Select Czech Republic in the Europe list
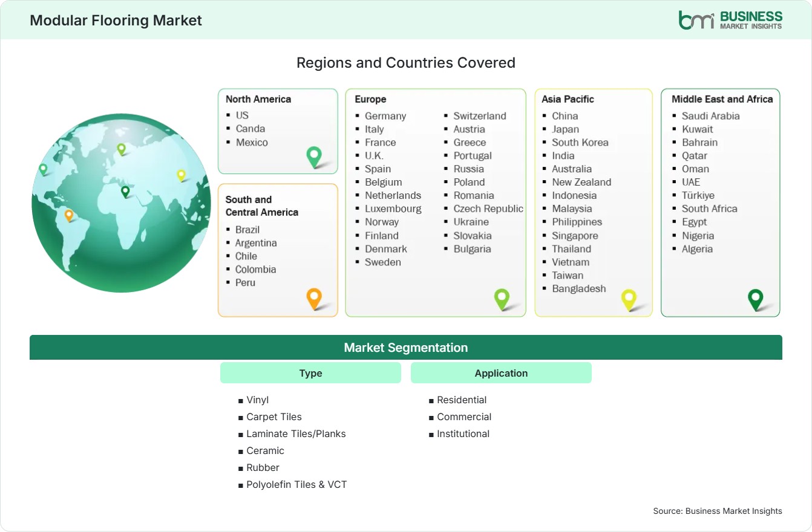 click(x=488, y=209)
